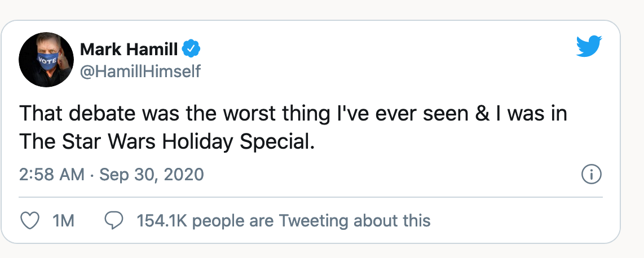Click The Star Wars Holiday Special text

167,142
